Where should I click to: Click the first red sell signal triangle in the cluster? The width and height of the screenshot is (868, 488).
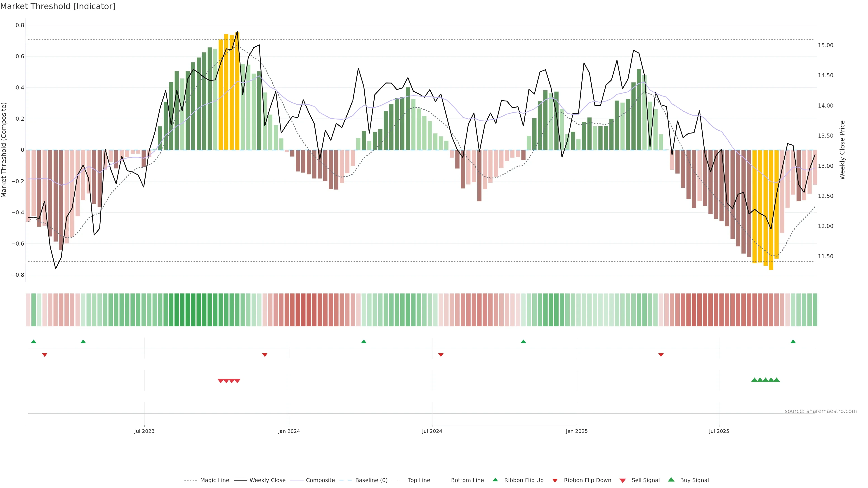[221, 381]
